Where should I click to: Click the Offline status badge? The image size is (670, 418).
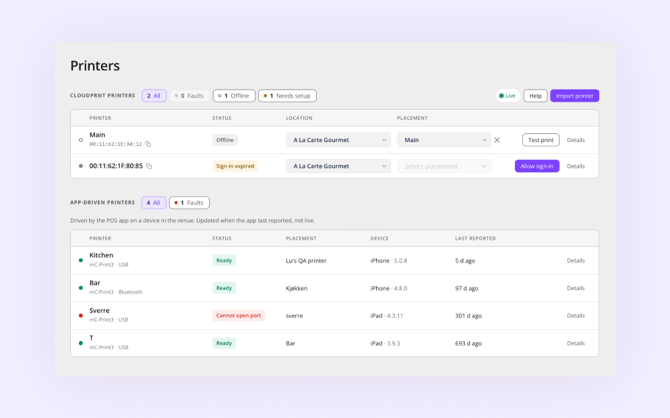click(225, 140)
